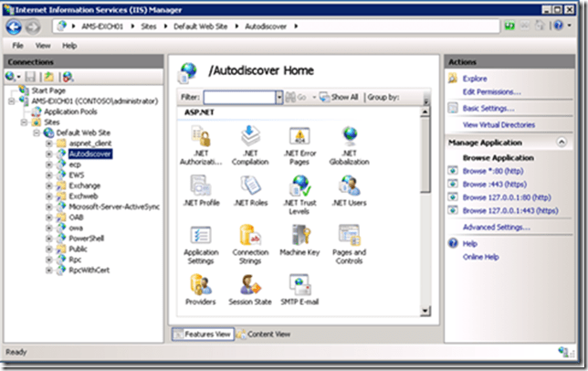Open the Session State icon

click(250, 285)
